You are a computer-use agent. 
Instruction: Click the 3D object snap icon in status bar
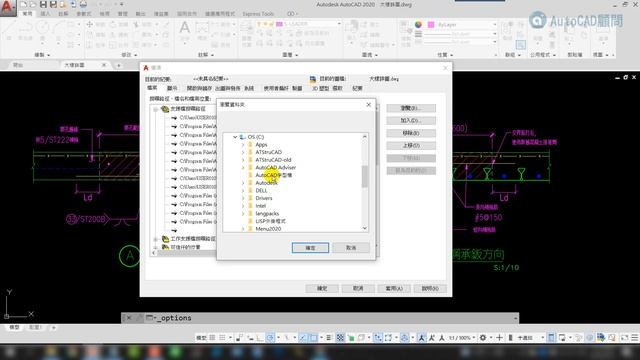(362, 338)
